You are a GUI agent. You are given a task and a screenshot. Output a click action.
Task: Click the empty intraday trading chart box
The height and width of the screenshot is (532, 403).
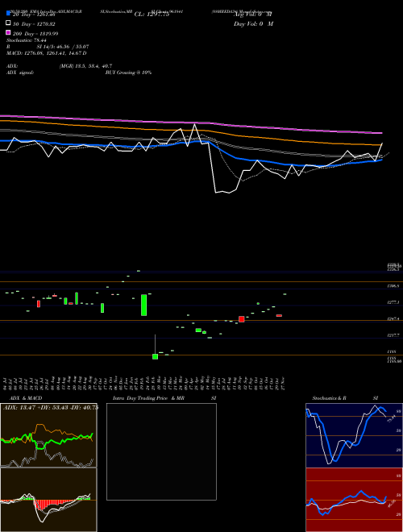click(x=161, y=451)
